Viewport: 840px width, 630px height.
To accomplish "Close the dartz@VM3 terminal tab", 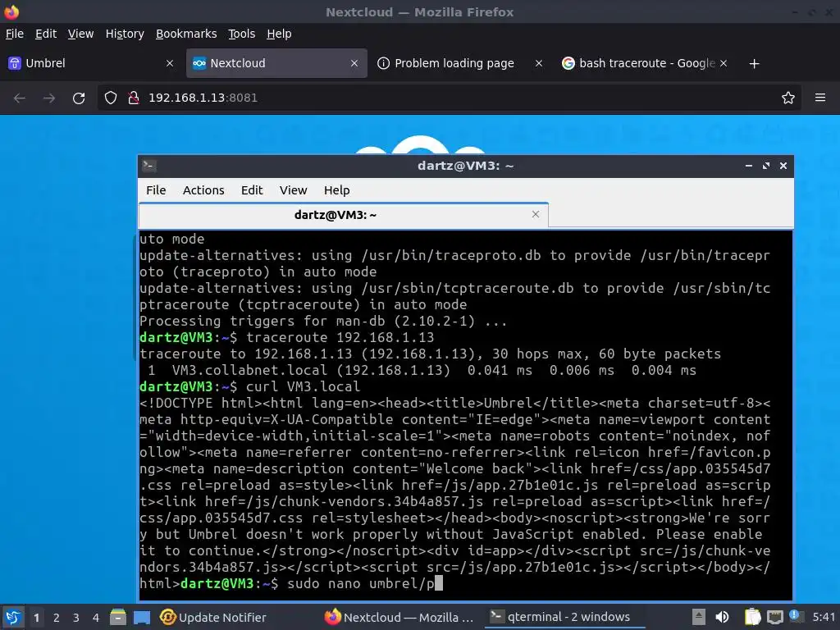I will click(x=535, y=214).
